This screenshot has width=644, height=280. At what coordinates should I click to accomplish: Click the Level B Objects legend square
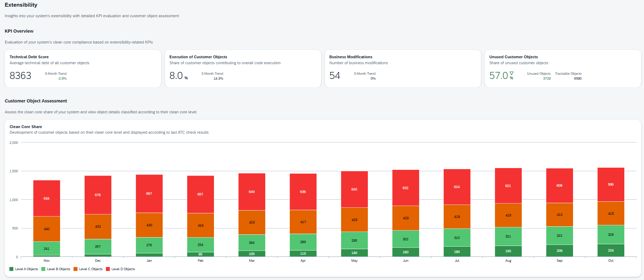coord(44,269)
